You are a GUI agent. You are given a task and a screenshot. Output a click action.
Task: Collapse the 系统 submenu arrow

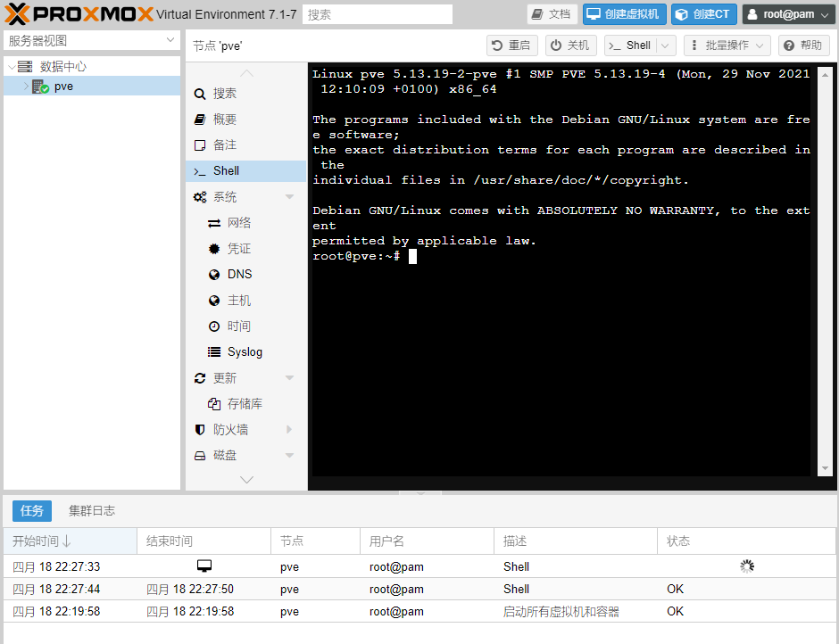289,197
